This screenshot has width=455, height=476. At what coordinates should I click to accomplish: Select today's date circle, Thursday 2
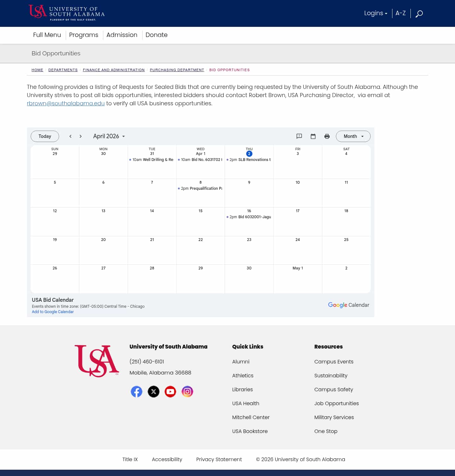coord(249,154)
